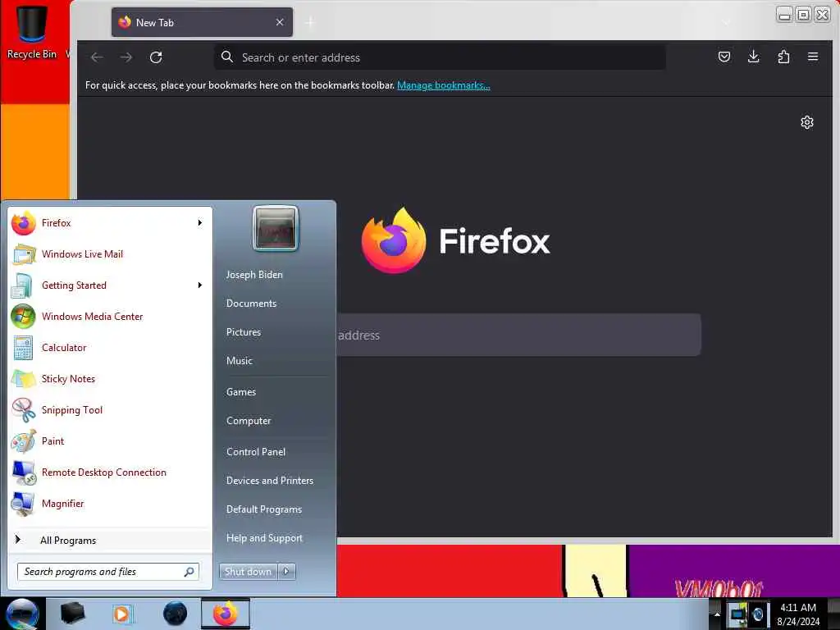Click the search magnifier in Start search box
840x630 pixels.
click(x=189, y=572)
